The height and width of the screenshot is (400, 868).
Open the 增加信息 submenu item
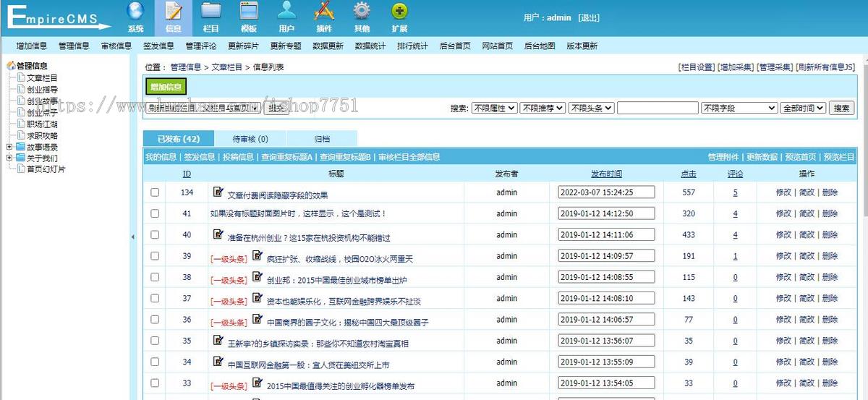tap(32, 46)
